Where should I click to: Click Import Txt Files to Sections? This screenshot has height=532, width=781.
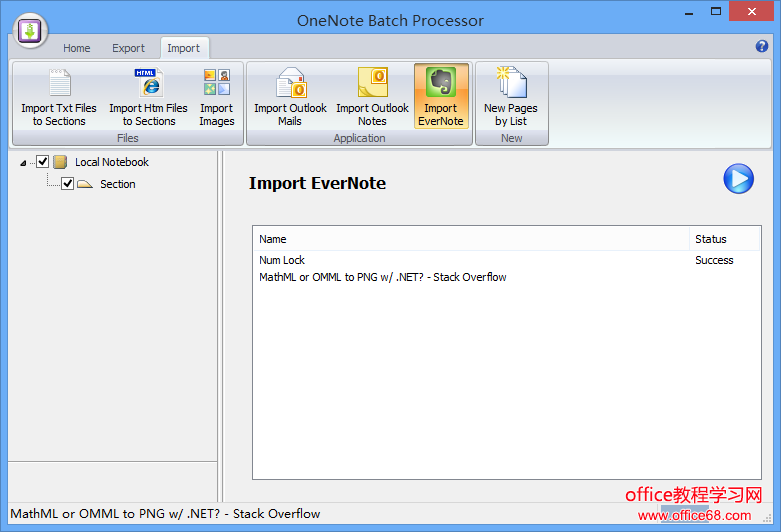click(59, 97)
